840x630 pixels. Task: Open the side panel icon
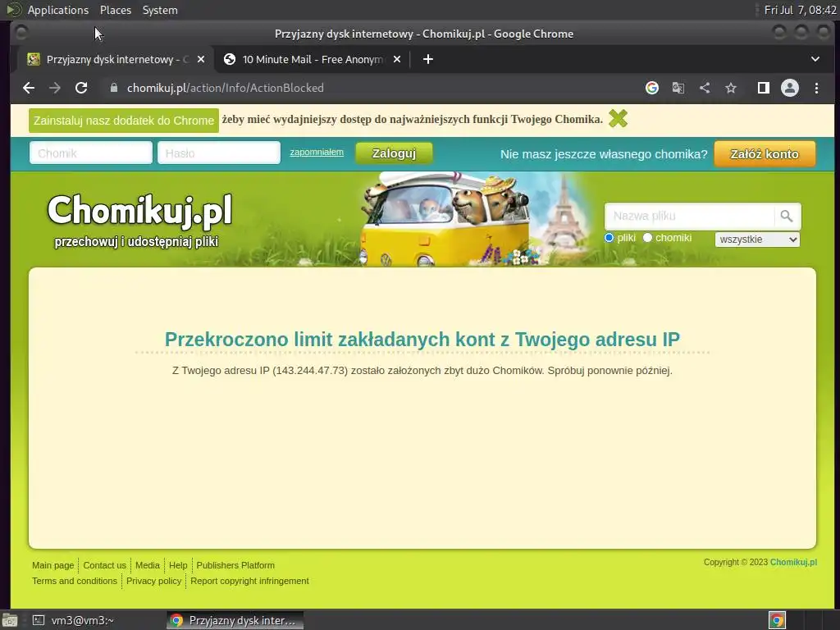click(x=764, y=88)
